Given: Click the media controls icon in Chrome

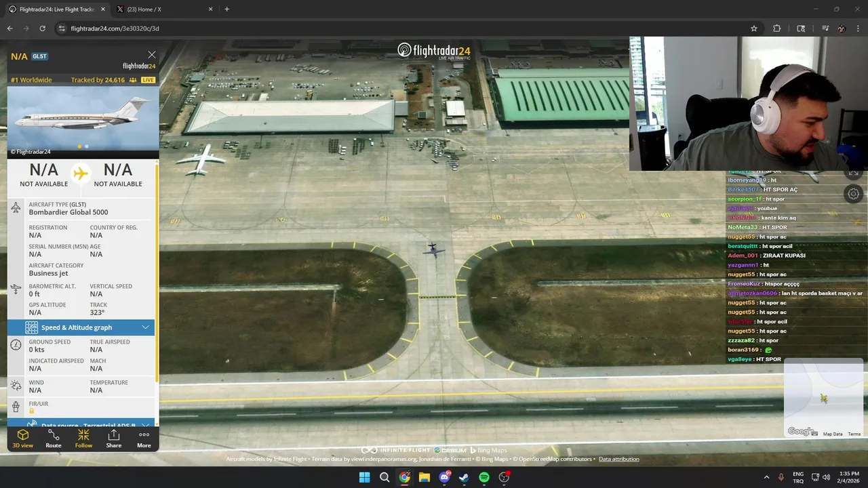Looking at the screenshot, I should (825, 28).
